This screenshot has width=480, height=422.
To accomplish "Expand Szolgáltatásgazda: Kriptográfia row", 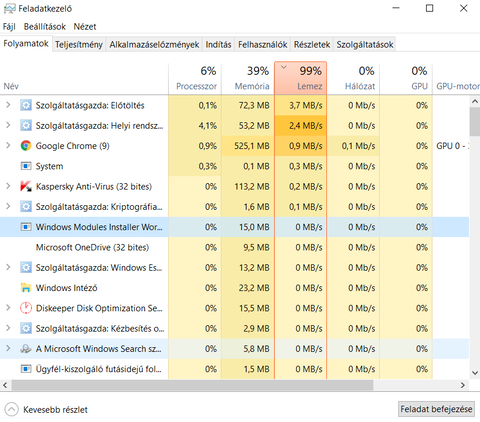I will (8, 206).
